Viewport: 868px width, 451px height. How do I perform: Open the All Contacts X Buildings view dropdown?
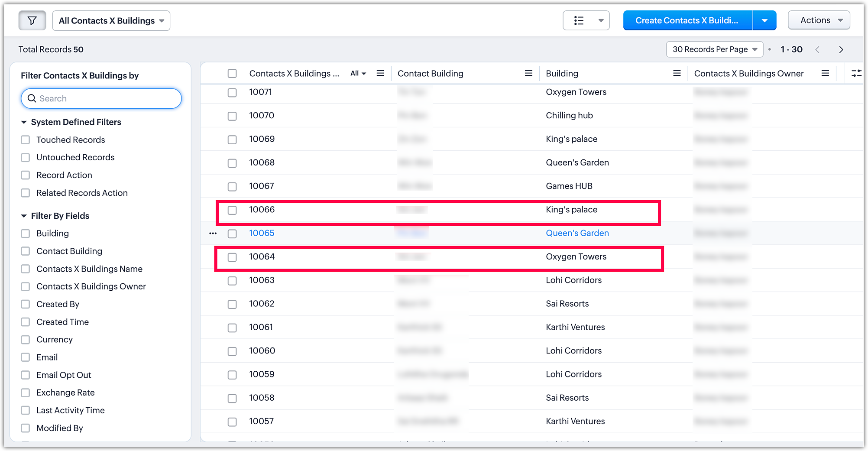pyautogui.click(x=111, y=21)
